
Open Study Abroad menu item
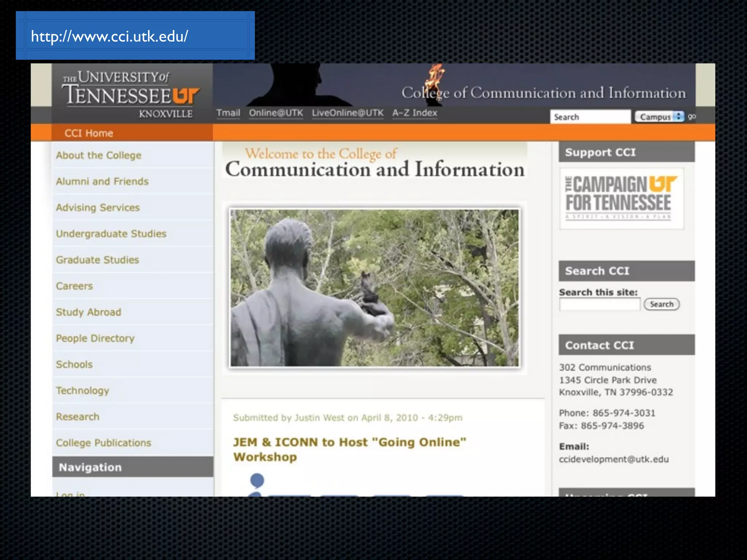coord(133,312)
